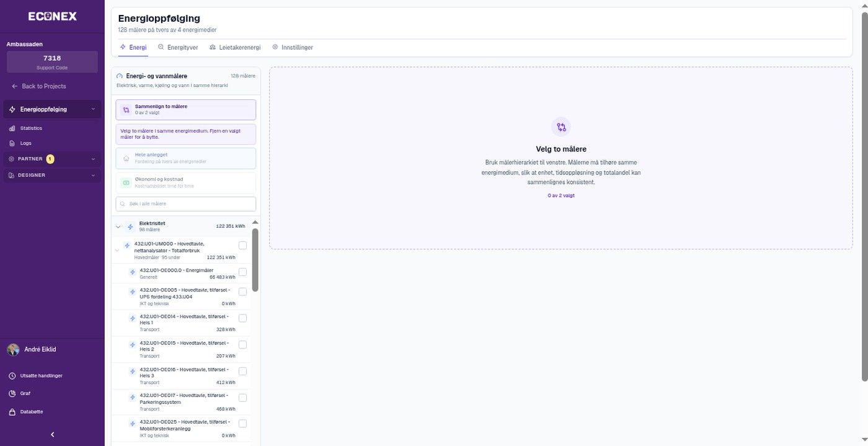Tick the checkbox for 432.U01-OE000.0 Energimåler
868x446 pixels.
pos(242,272)
